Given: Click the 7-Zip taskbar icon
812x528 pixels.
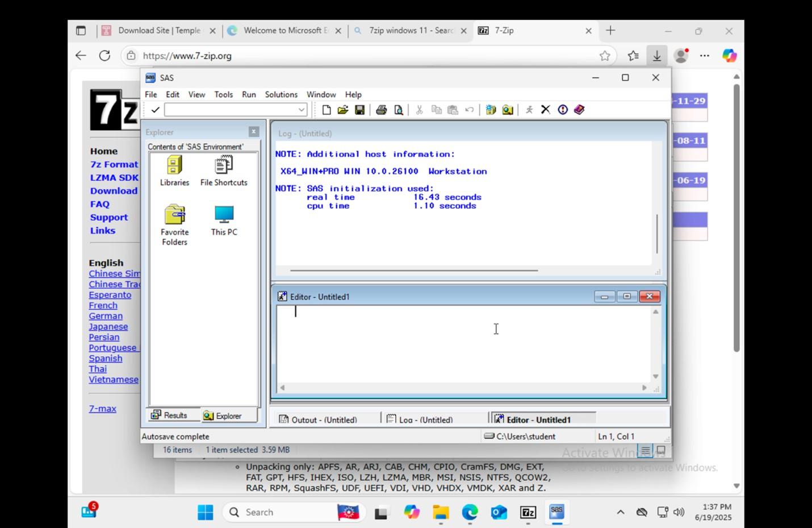Looking at the screenshot, I should pos(528,512).
